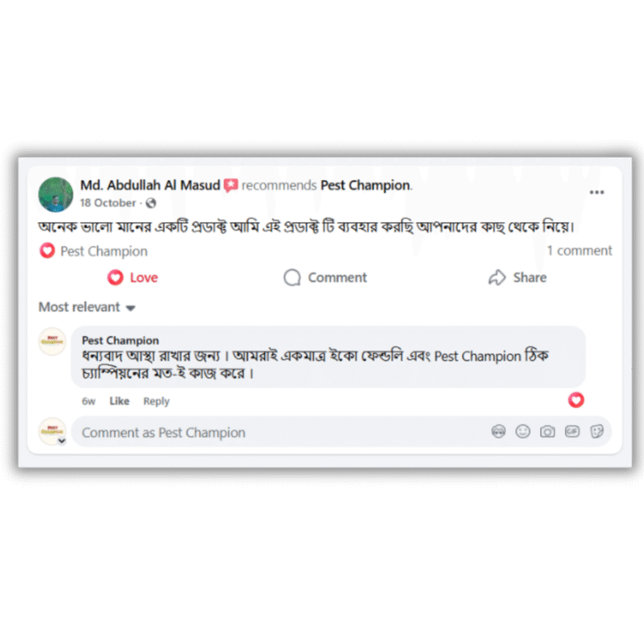Screen dimensions: 644x644
Task: Click the recommends badge icon beside name
Action: tap(231, 185)
